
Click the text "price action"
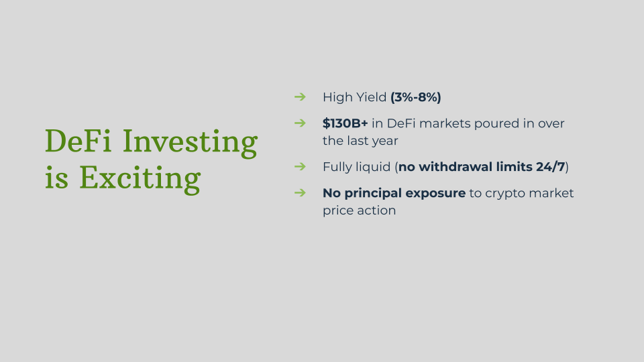360,210
